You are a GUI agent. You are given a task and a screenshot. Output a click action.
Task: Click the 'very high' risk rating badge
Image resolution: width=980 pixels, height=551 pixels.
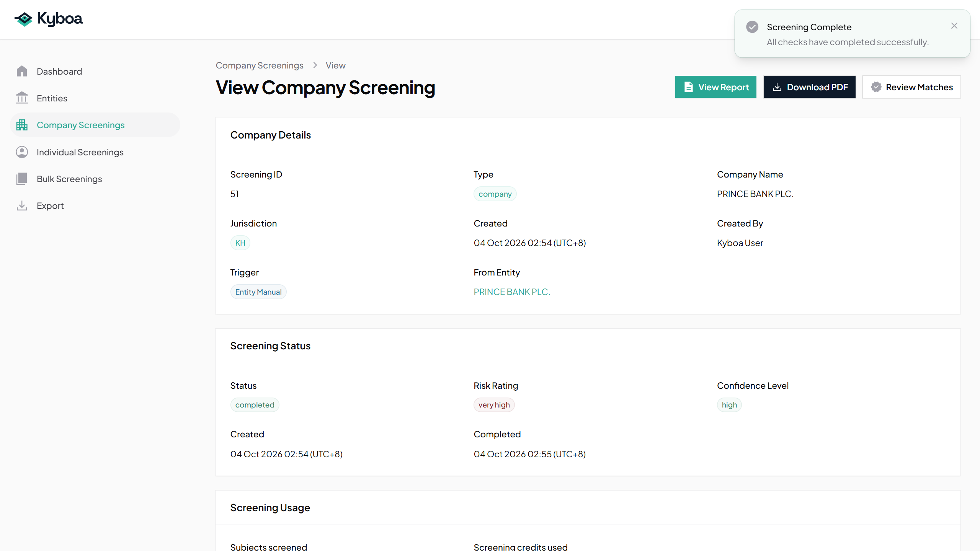pyautogui.click(x=494, y=405)
